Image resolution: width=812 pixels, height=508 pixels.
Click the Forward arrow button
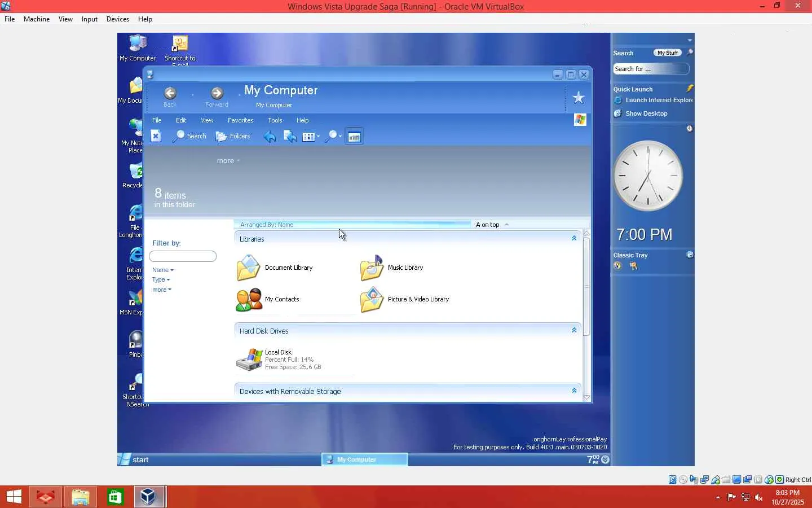point(217,93)
